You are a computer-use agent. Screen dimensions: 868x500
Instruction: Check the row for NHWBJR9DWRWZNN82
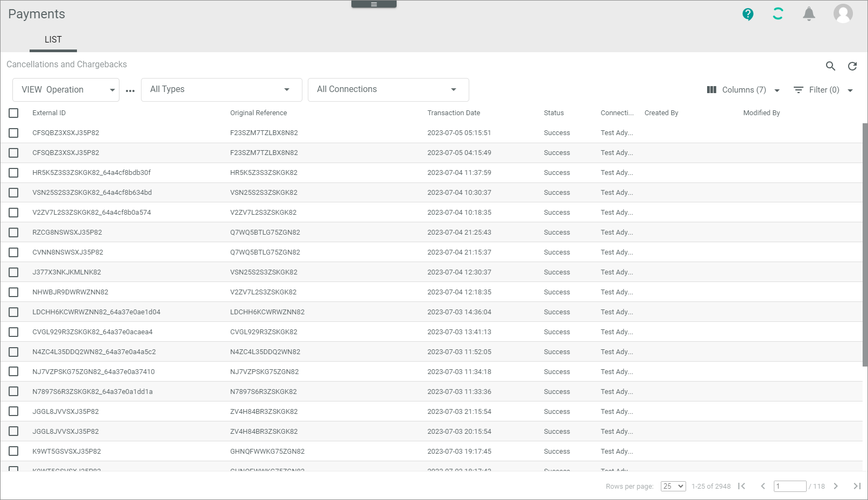pos(13,292)
